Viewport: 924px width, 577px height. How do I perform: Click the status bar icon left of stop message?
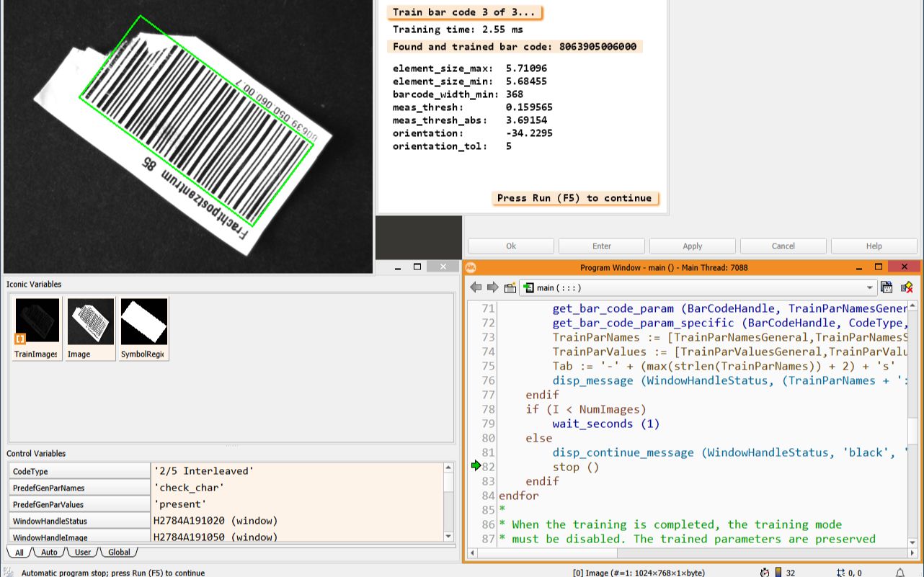pyautogui.click(x=9, y=572)
